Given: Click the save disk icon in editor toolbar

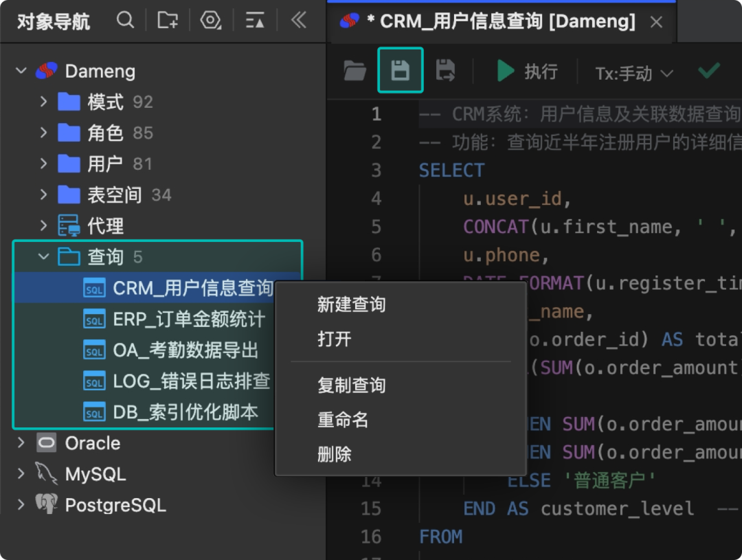Looking at the screenshot, I should 401,70.
